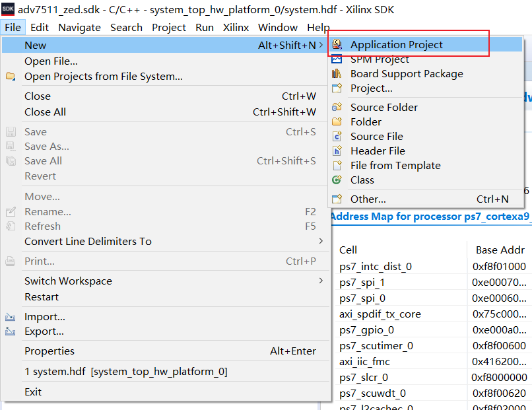532x410 pixels.
Task: Choose Close All in File menu
Action: point(166,112)
